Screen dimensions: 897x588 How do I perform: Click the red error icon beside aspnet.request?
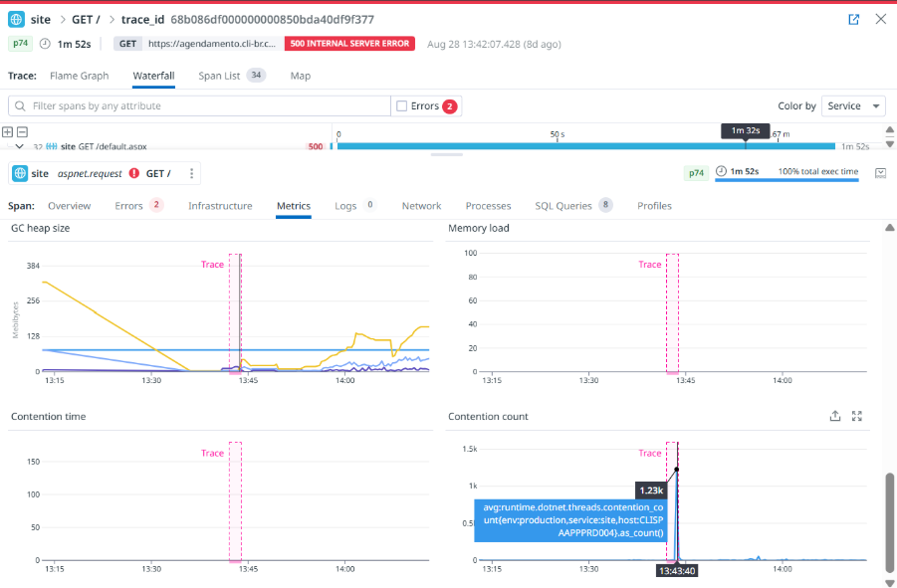133,173
